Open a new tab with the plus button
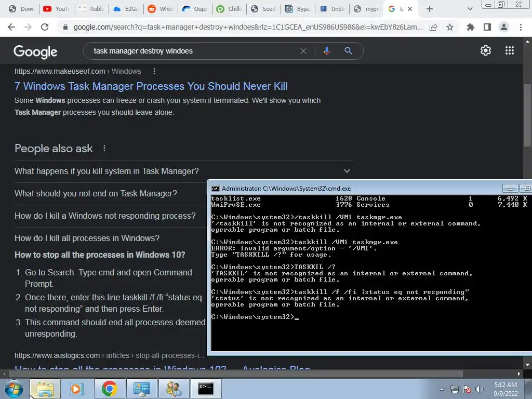Viewport: 532px width, 399px height. click(430, 9)
